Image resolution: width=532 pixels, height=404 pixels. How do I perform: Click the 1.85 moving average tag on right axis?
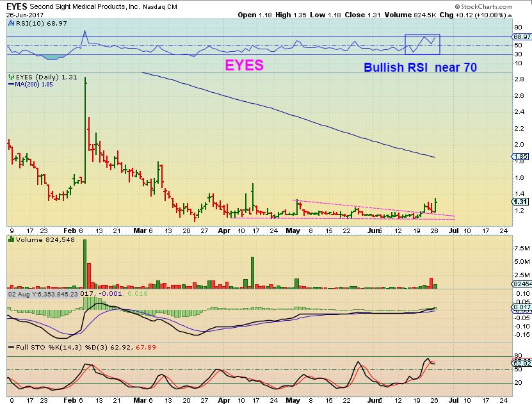pos(521,156)
